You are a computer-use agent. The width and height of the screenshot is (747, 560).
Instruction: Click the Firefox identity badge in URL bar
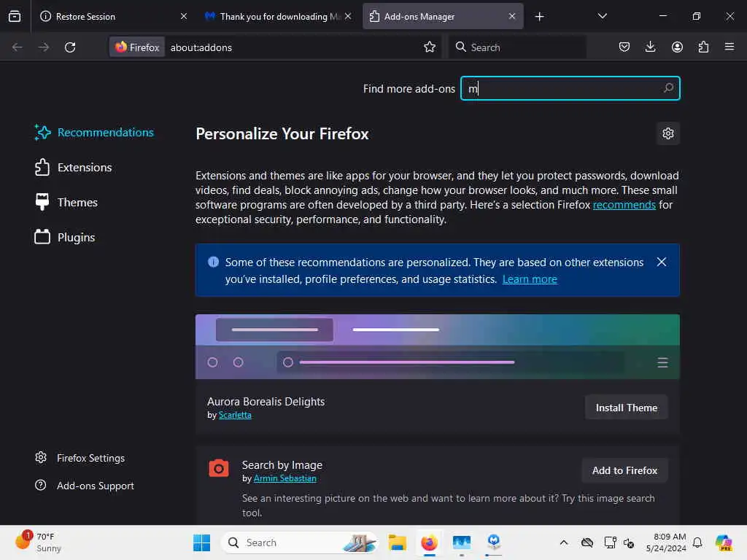point(137,47)
